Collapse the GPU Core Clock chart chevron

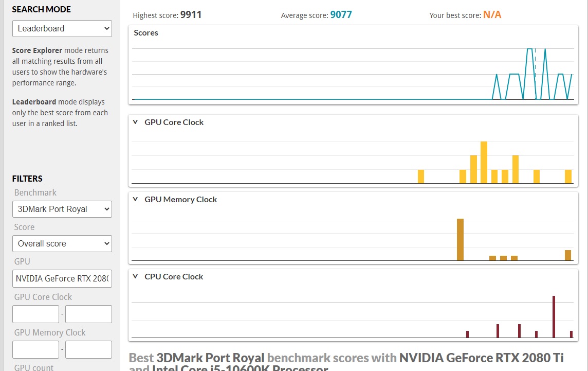point(135,122)
